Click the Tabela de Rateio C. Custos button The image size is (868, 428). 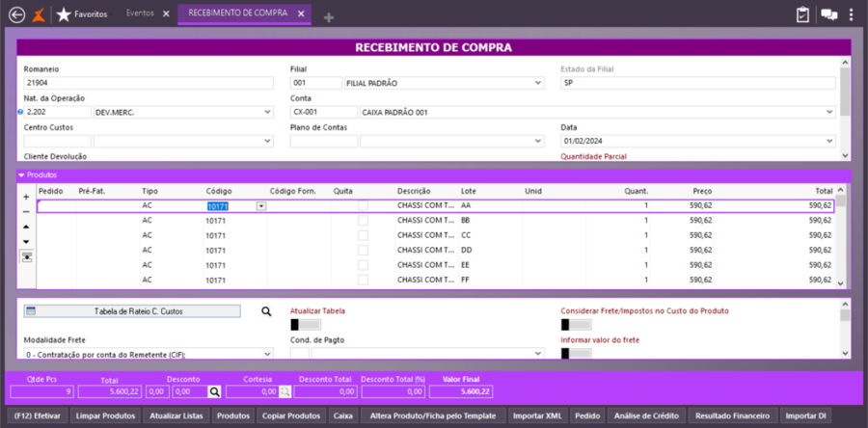point(132,311)
